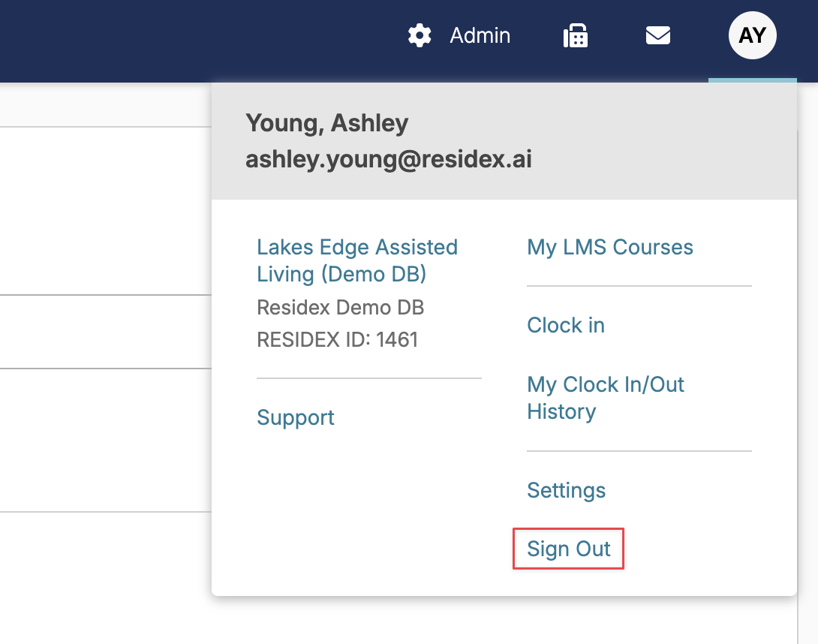Click the Admin gear icon

coord(420,36)
